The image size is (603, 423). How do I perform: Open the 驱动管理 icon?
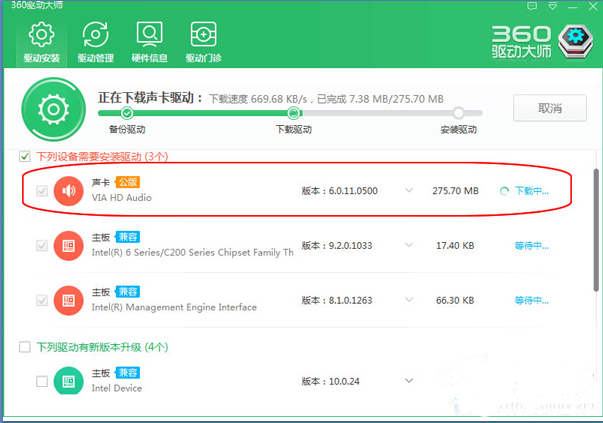tap(96, 35)
